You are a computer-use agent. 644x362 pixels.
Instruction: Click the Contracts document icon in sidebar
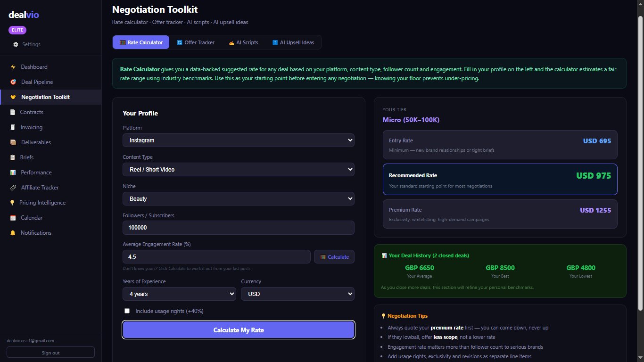click(13, 112)
